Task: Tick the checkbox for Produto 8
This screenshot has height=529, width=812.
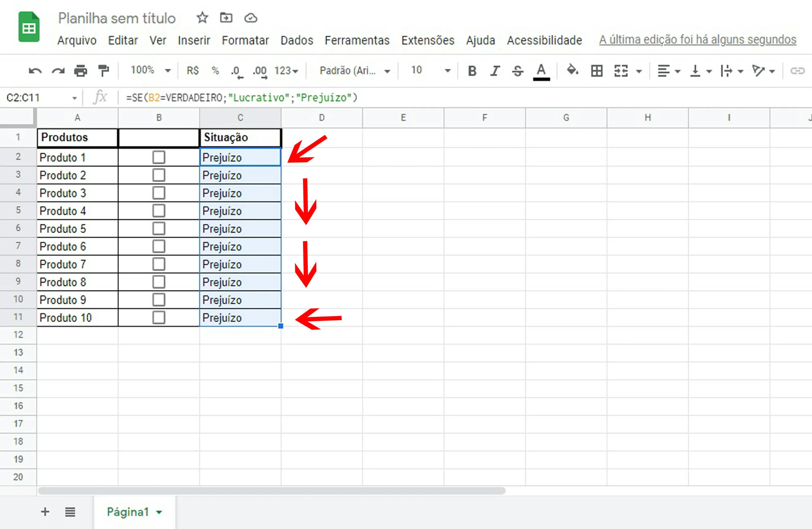Action: 159,282
